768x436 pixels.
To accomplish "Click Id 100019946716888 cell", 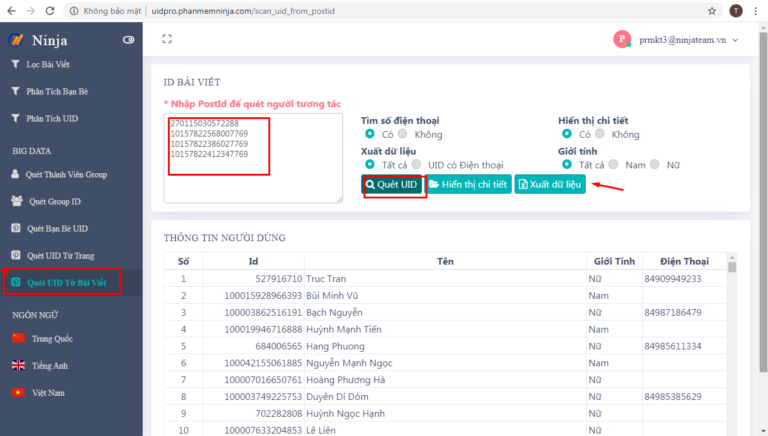I will (263, 329).
